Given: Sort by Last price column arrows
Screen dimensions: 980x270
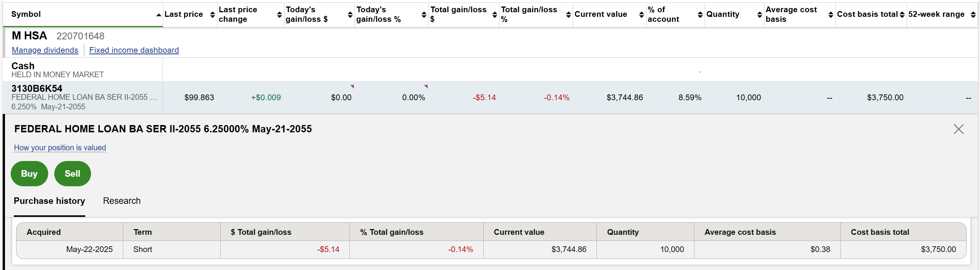Looking at the screenshot, I should [x=213, y=15].
